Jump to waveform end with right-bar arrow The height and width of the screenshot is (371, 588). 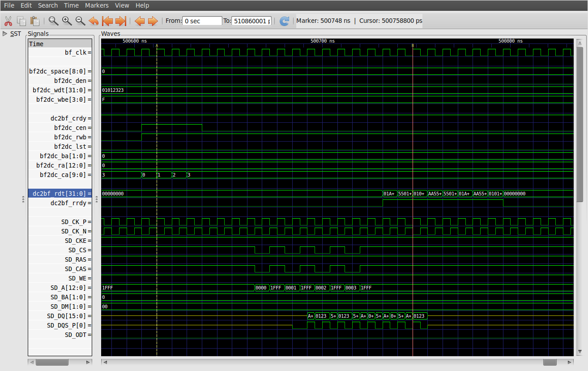tap(120, 21)
